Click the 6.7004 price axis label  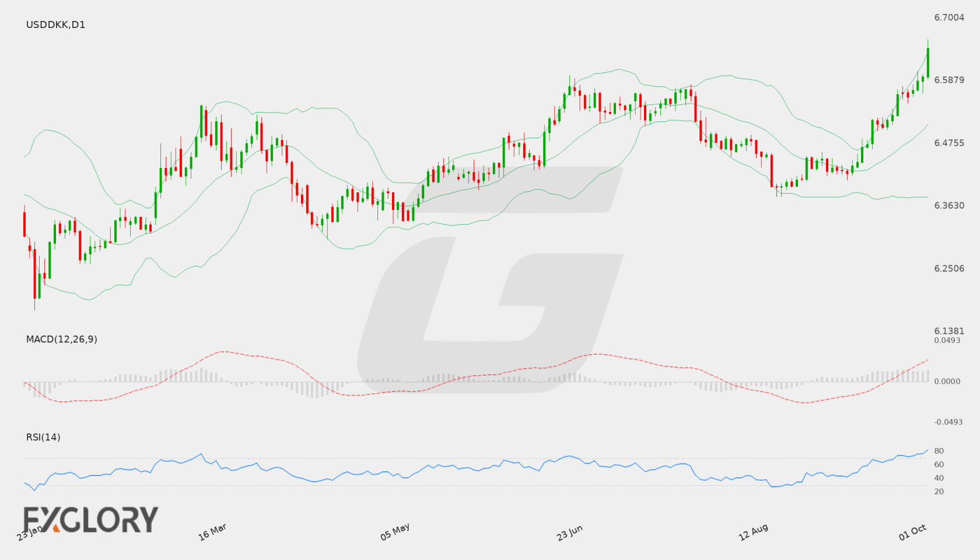pyautogui.click(x=949, y=17)
